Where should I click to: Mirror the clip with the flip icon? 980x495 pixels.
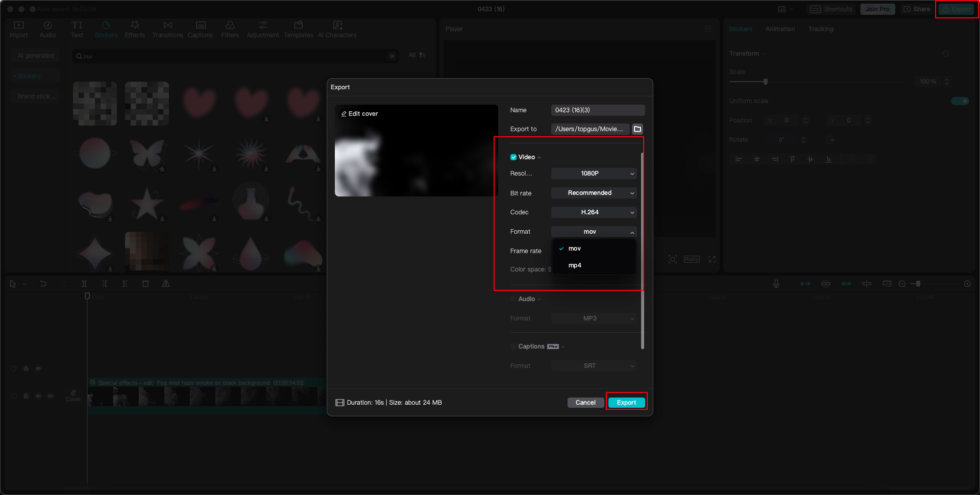point(166,284)
